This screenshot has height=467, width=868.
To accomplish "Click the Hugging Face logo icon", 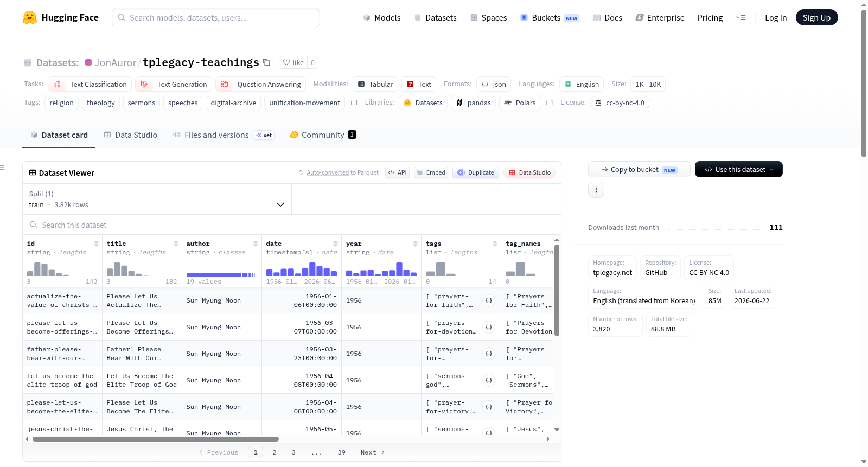I will (x=30, y=17).
